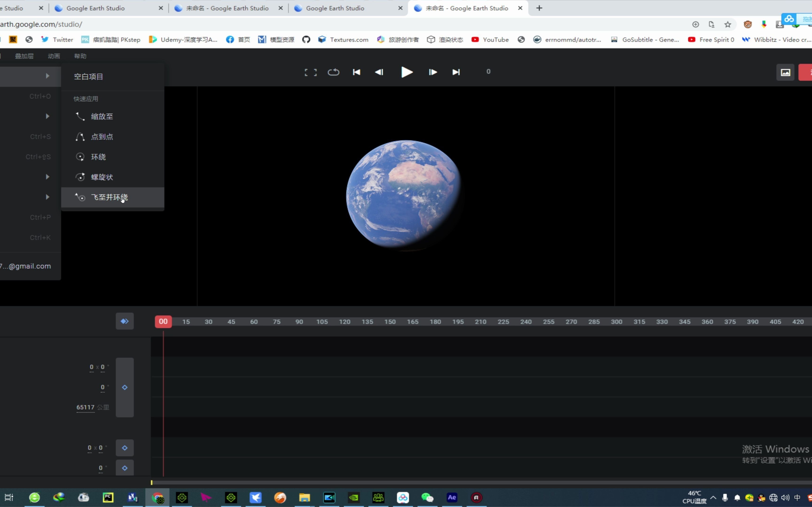The image size is (812, 507).
Task: Click the rewind to start button
Action: [356, 72]
